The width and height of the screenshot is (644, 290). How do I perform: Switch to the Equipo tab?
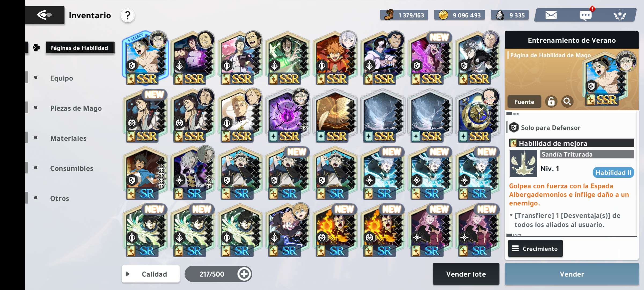(x=61, y=78)
